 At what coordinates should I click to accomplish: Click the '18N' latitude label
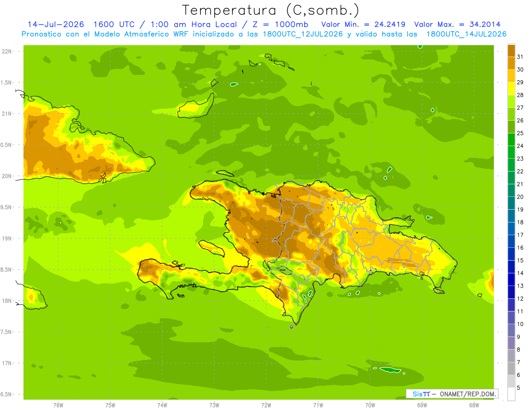point(7,301)
